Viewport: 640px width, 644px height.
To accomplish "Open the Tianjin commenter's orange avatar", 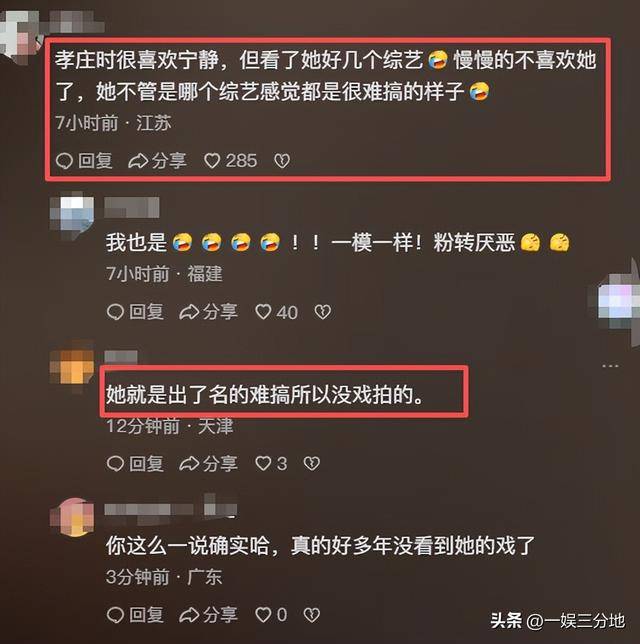I will click(72, 366).
